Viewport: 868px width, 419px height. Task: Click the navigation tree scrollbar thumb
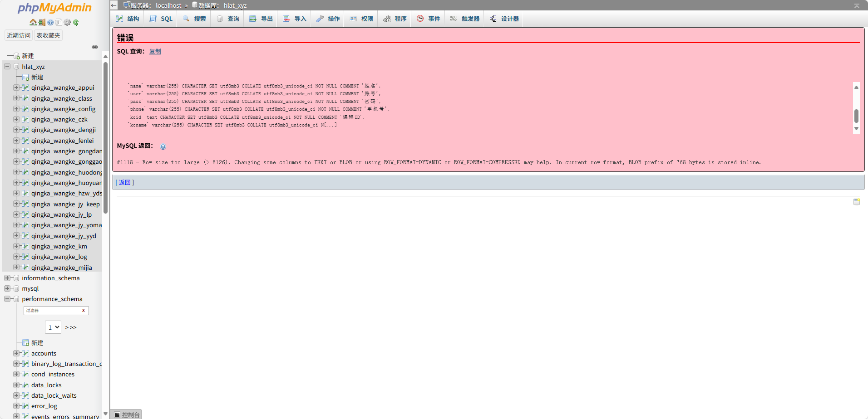pos(105,138)
